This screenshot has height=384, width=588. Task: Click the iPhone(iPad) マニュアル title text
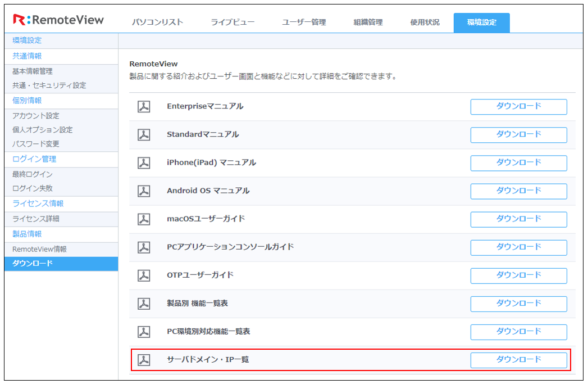[x=212, y=163]
